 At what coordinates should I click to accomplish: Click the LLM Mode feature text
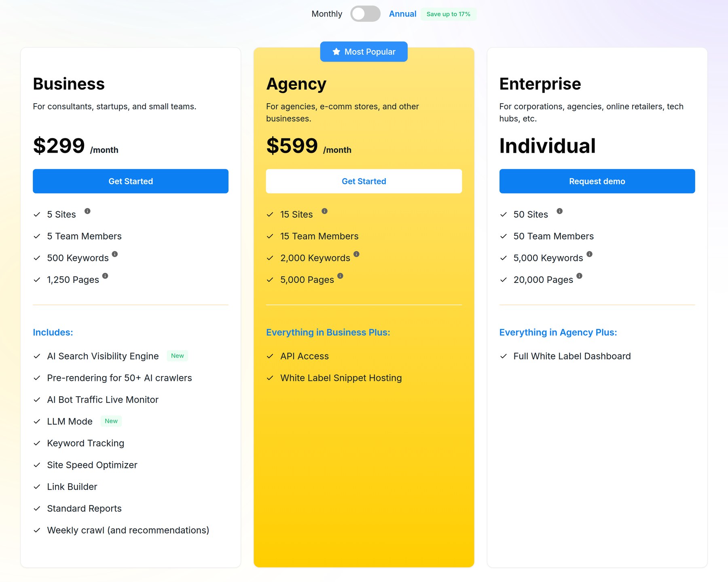point(70,421)
